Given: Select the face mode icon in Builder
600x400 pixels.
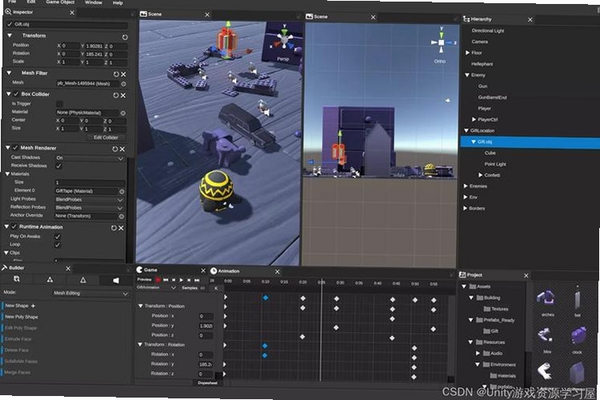Looking at the screenshot, I should coord(116,281).
